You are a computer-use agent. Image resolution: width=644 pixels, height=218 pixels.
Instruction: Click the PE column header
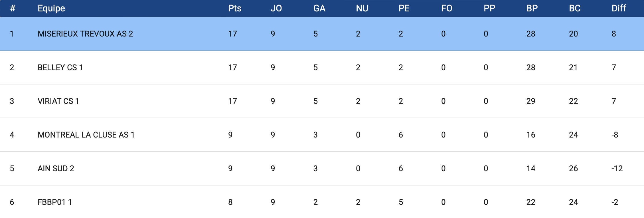point(404,8)
